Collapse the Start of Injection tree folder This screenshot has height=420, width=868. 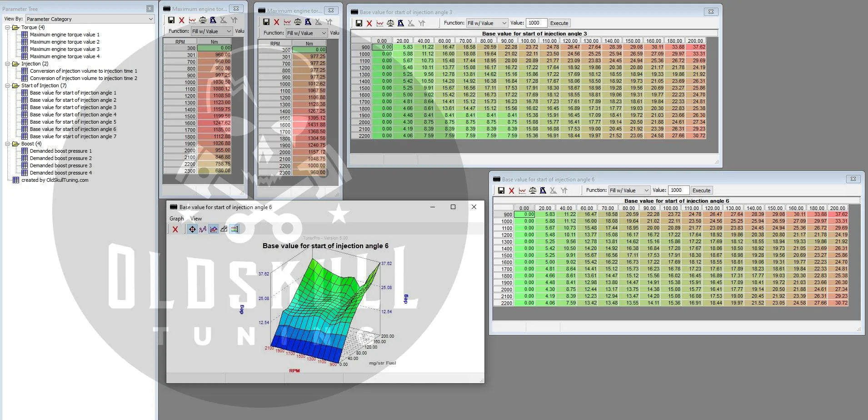click(8, 85)
